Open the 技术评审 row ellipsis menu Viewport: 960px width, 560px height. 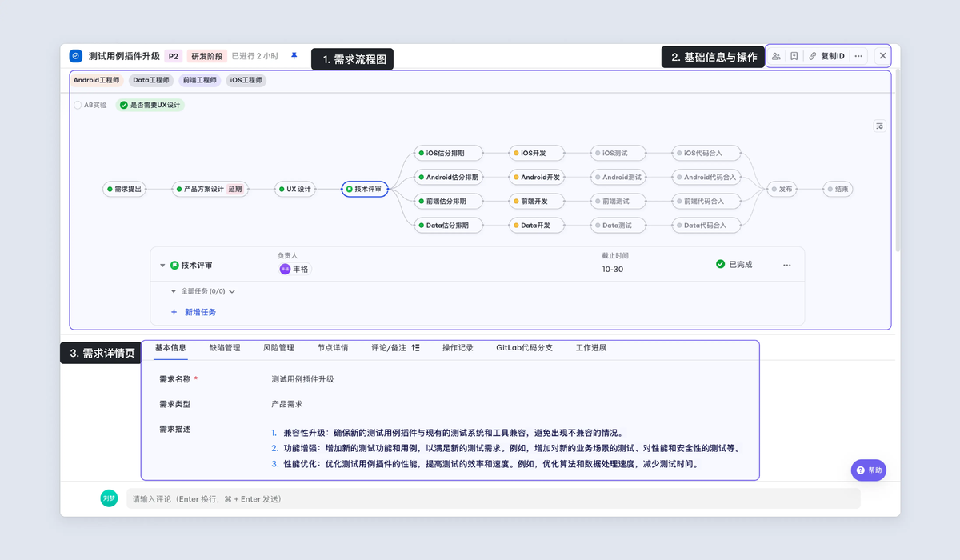coord(787,265)
